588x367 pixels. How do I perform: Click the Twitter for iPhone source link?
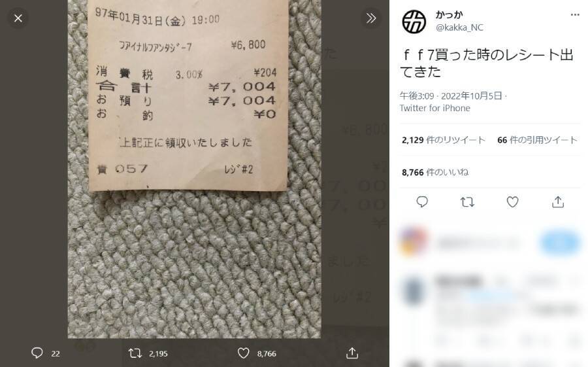(x=434, y=108)
